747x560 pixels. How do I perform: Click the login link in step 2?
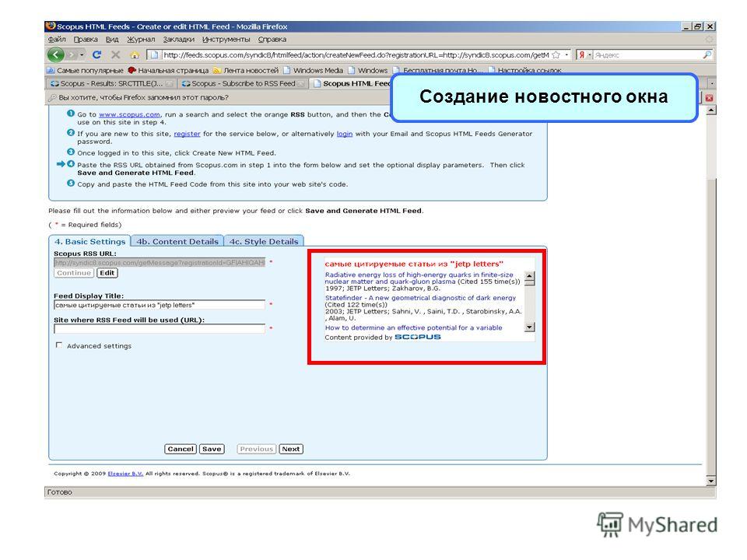pyautogui.click(x=345, y=134)
